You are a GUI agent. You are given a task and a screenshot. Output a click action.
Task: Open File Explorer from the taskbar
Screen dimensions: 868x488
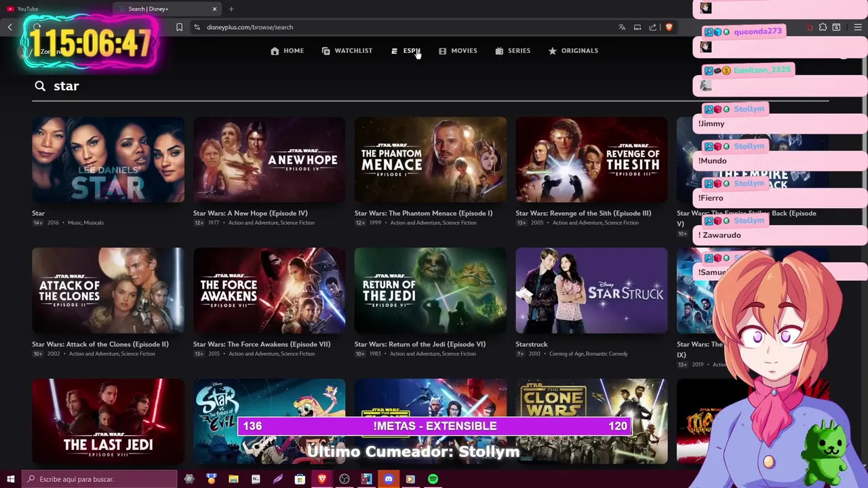tap(233, 479)
